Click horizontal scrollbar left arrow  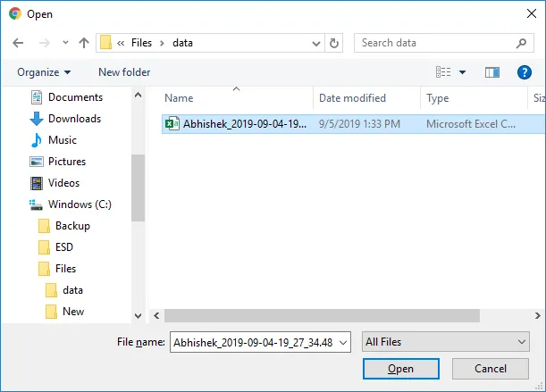tap(156, 316)
